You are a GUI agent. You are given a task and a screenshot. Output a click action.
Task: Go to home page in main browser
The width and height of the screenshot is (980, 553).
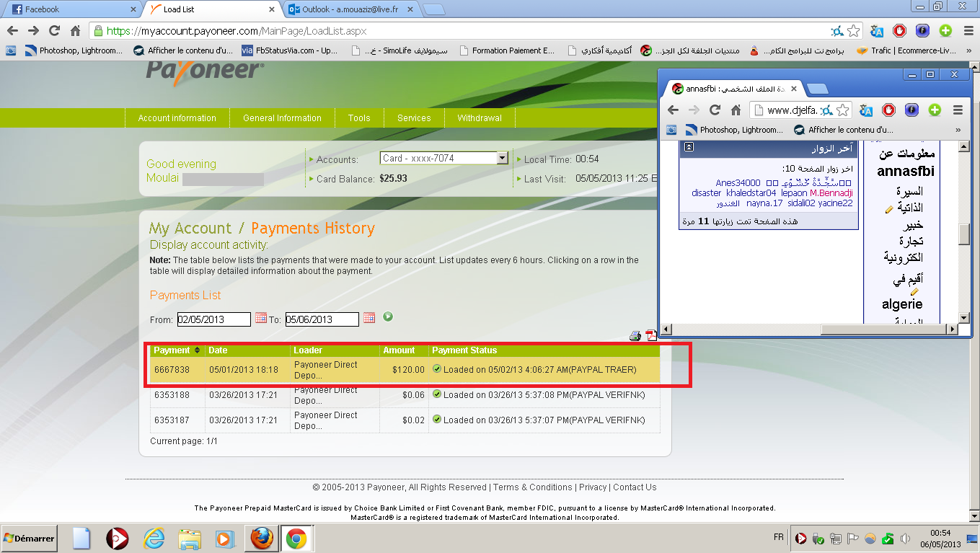click(x=75, y=31)
